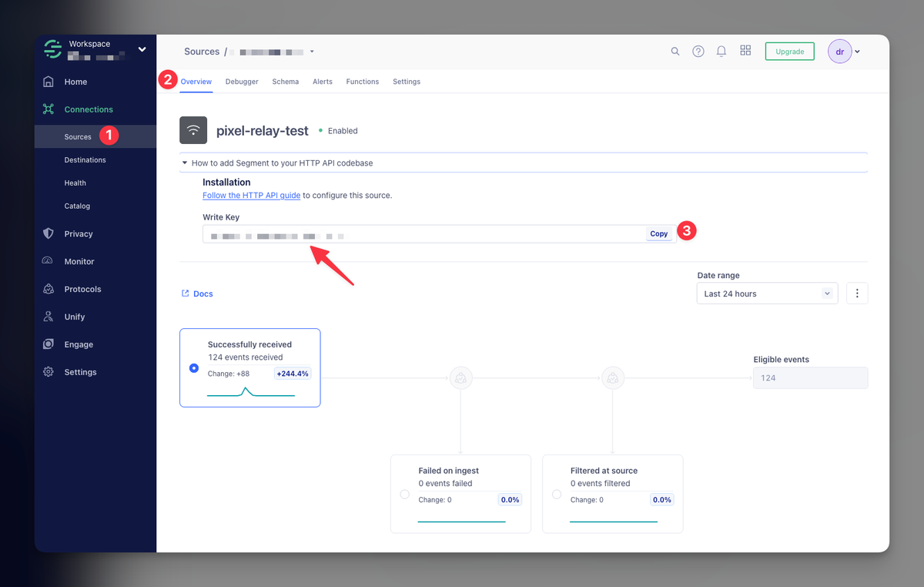Click the Docs external link icon
This screenshot has height=587, width=924.
pyautogui.click(x=185, y=293)
